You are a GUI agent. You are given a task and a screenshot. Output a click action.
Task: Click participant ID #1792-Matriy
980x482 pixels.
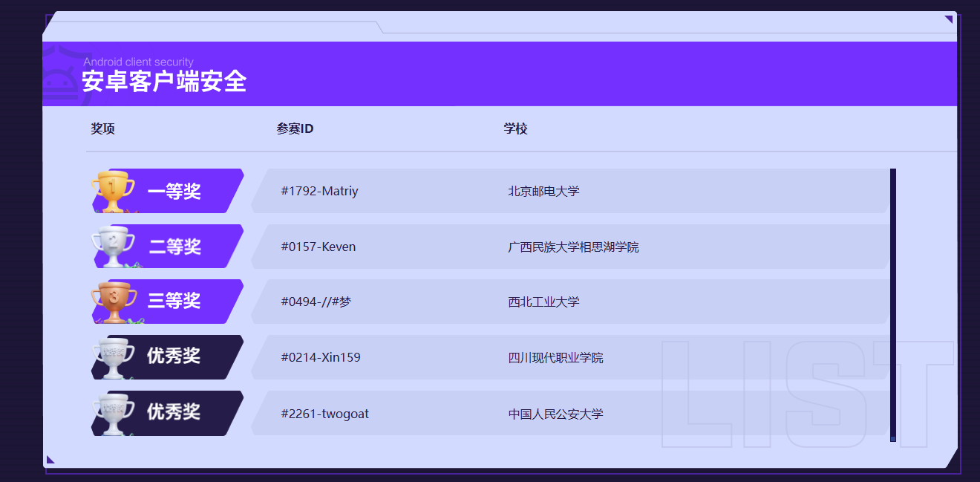[x=319, y=191]
